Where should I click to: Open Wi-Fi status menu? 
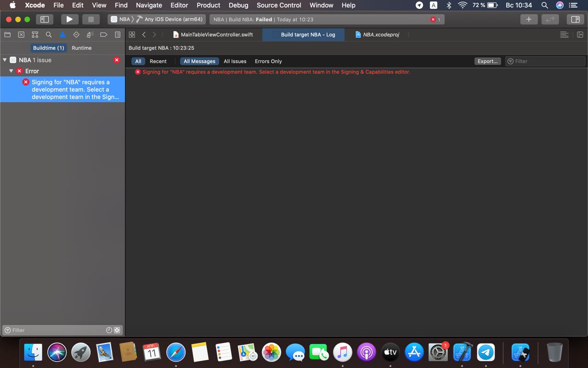(463, 5)
